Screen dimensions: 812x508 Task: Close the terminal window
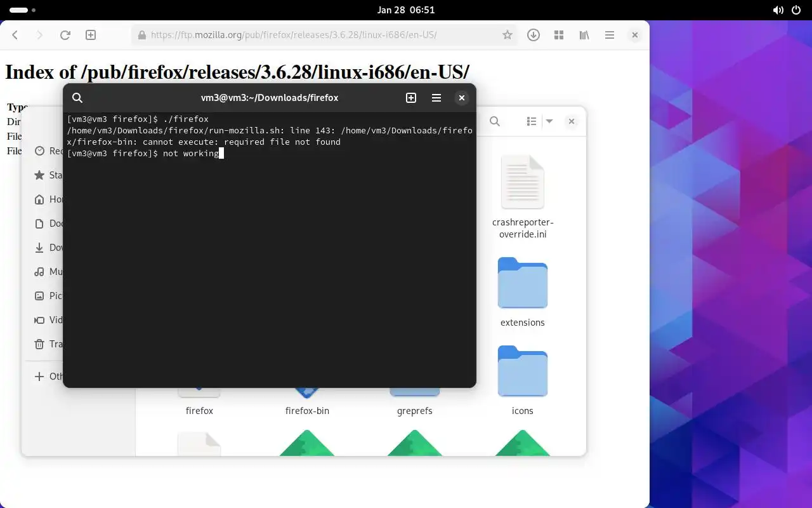click(x=462, y=98)
